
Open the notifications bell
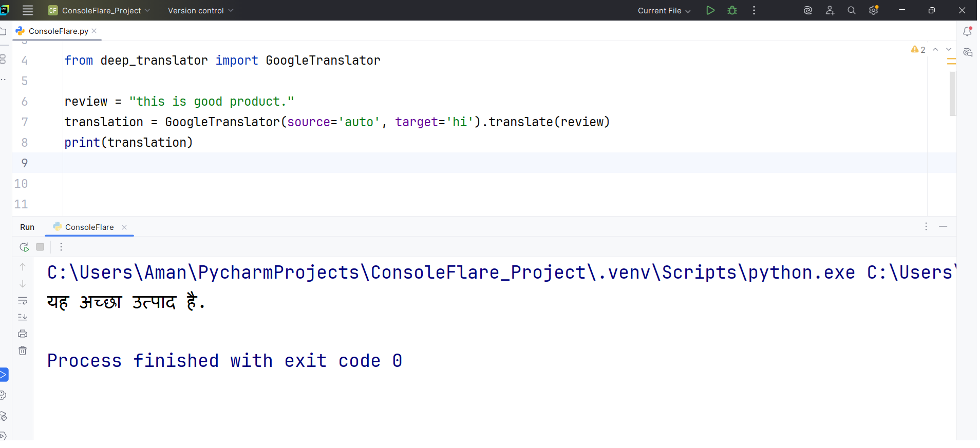(x=967, y=31)
